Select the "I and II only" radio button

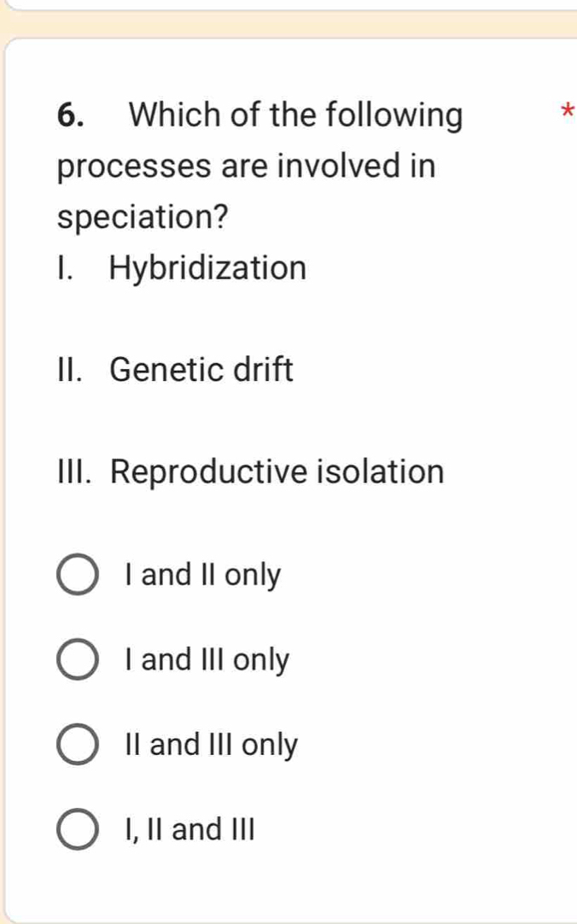(78, 575)
